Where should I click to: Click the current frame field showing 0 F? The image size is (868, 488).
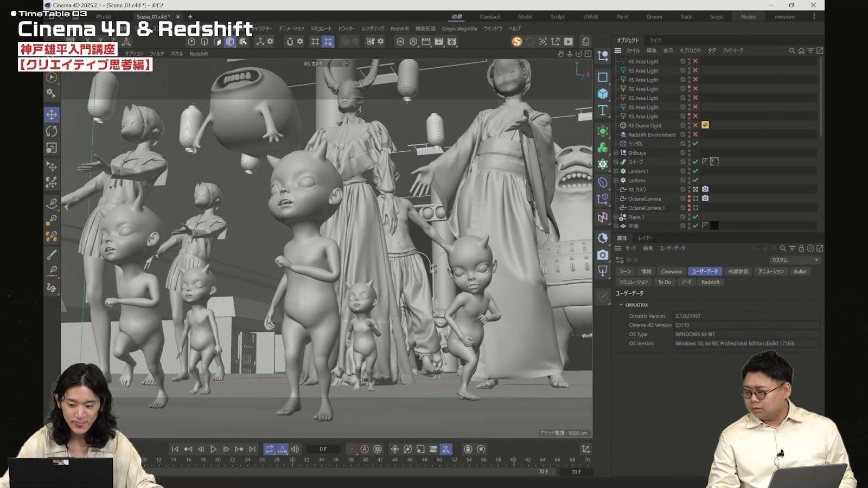pyautogui.click(x=323, y=449)
